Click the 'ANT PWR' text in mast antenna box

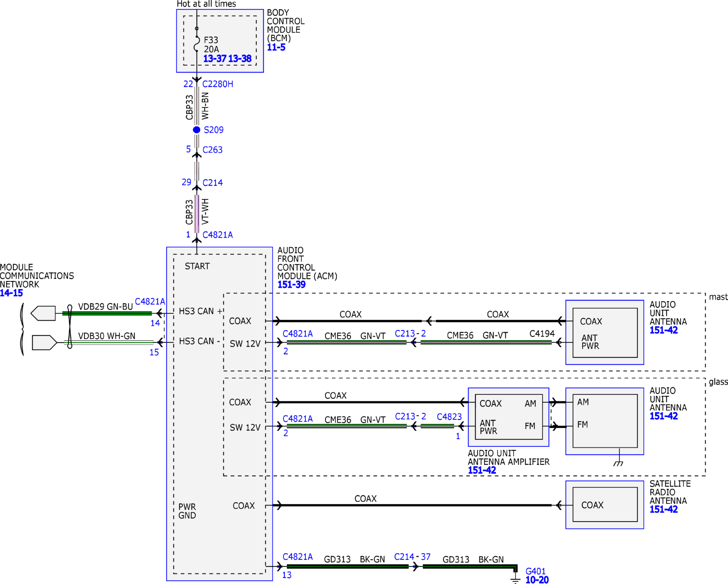coord(590,342)
